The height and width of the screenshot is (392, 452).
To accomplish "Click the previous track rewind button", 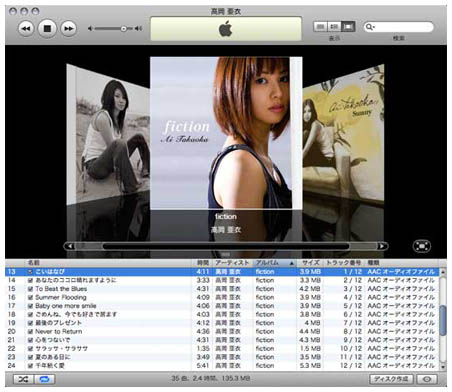I will [x=26, y=28].
